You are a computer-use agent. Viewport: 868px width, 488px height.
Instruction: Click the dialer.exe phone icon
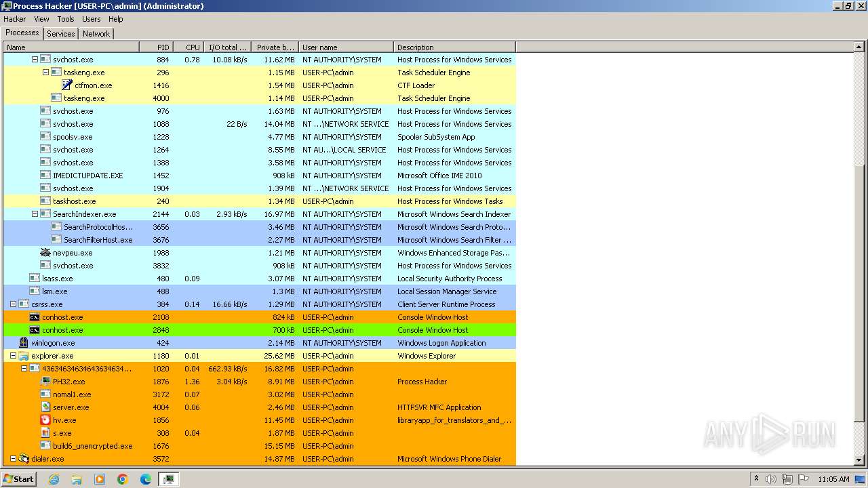tap(24, 459)
